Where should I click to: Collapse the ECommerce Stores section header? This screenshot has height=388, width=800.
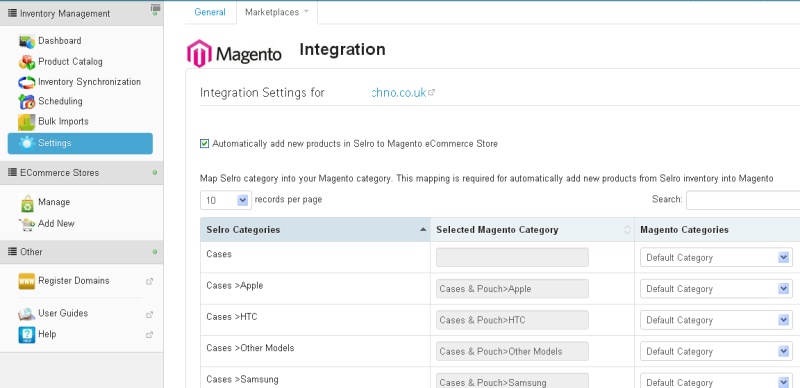coord(82,173)
